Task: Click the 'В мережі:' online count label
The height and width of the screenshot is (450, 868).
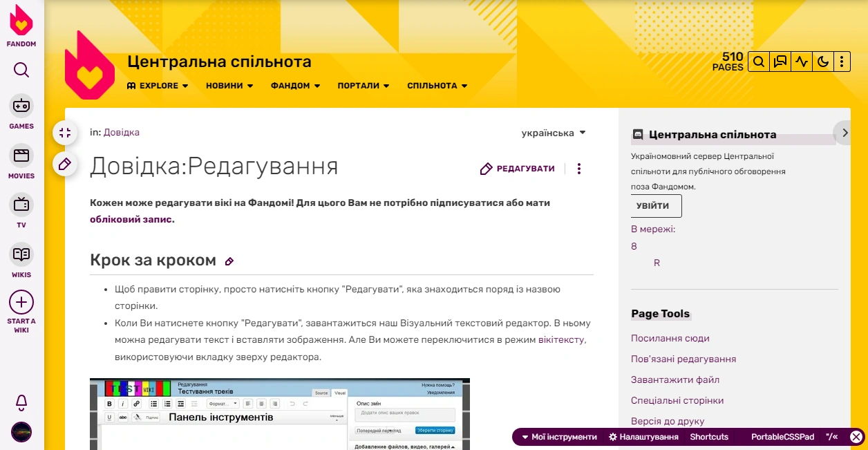Action: [x=653, y=229]
